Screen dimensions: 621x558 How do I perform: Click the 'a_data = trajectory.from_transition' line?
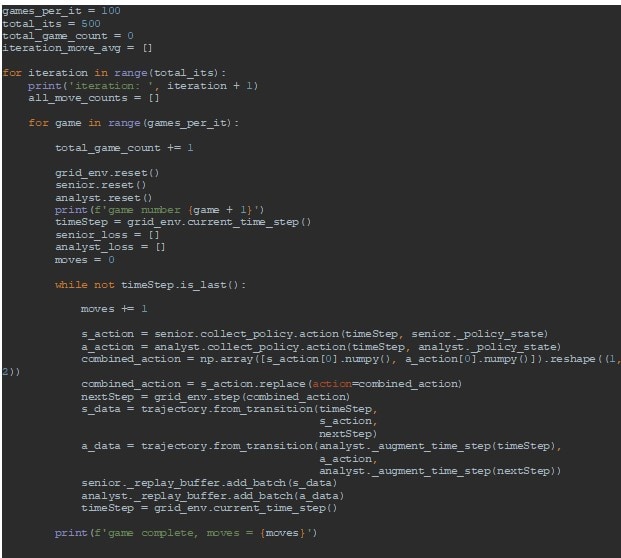[x=321, y=446]
